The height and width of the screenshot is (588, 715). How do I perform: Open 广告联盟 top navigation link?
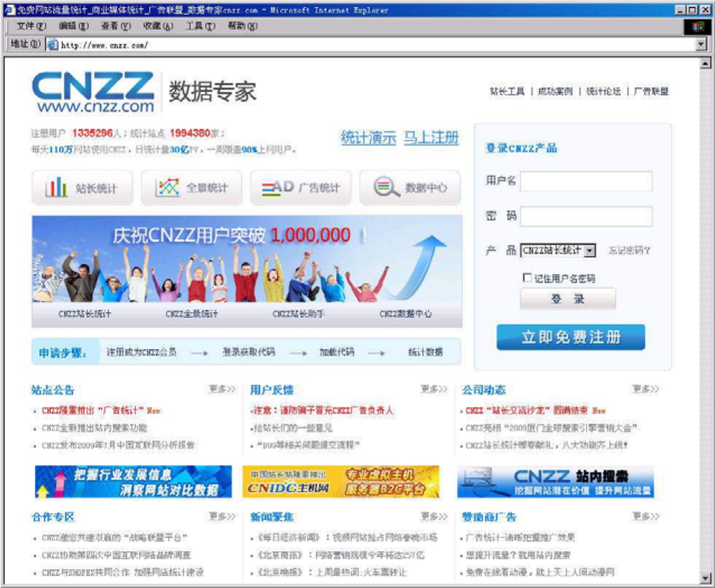coord(651,91)
